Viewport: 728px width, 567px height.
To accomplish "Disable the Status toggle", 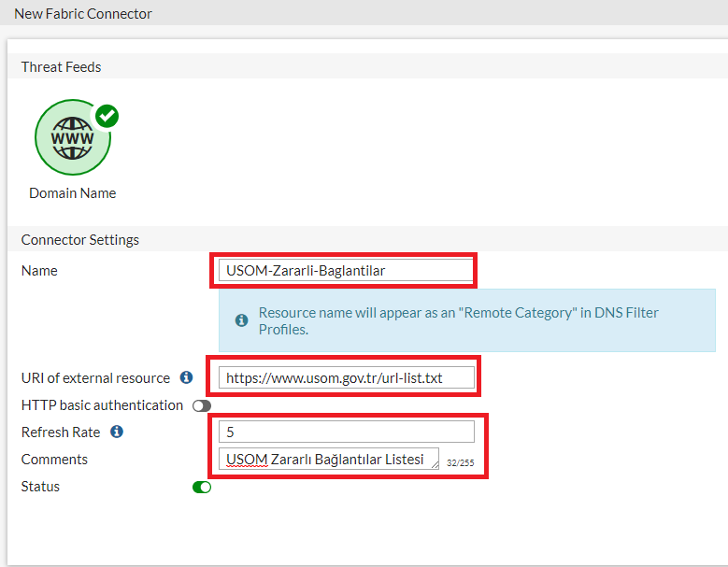I will coord(202,488).
